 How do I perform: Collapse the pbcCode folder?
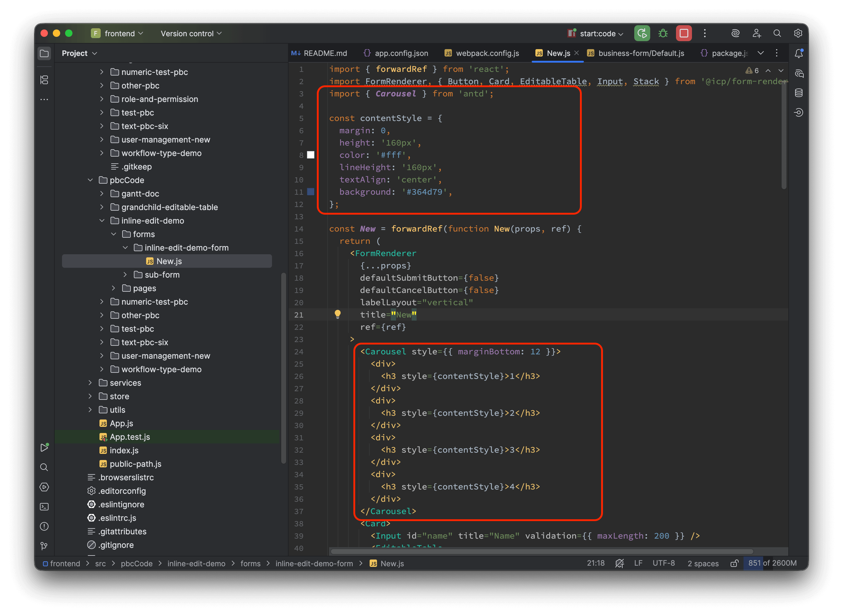tap(90, 180)
